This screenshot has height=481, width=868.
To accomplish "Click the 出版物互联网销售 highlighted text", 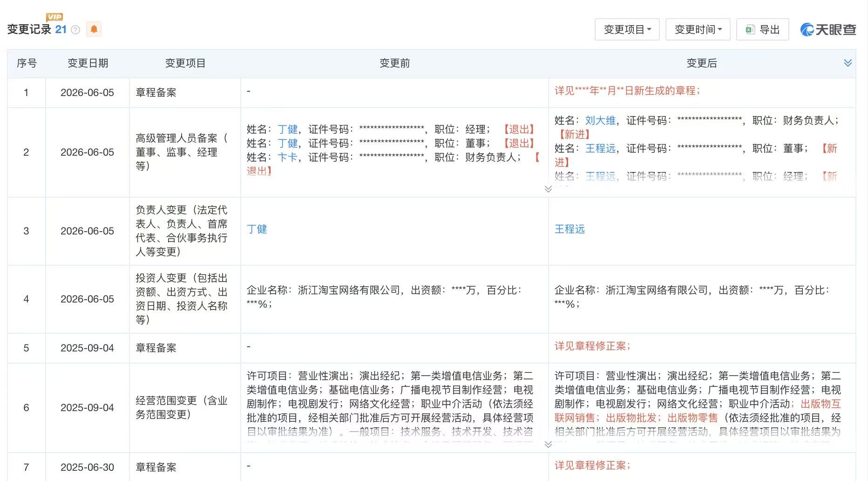I will click(x=698, y=411).
